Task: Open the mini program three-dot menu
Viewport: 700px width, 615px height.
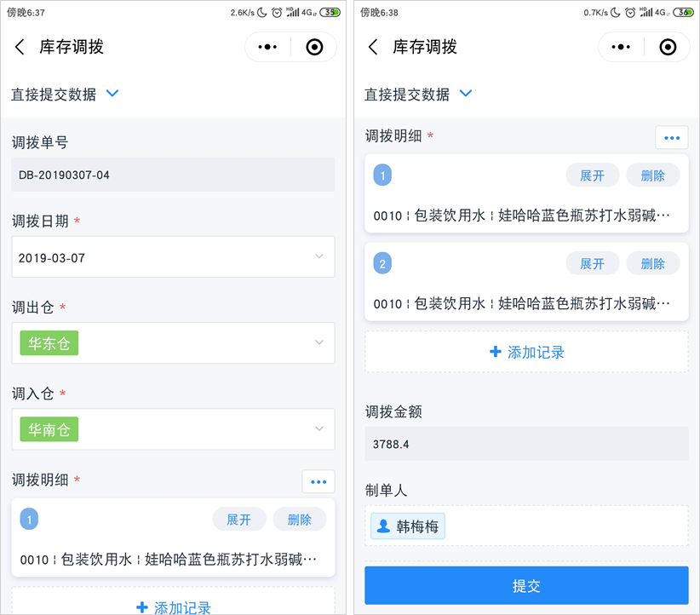Action: click(267, 47)
